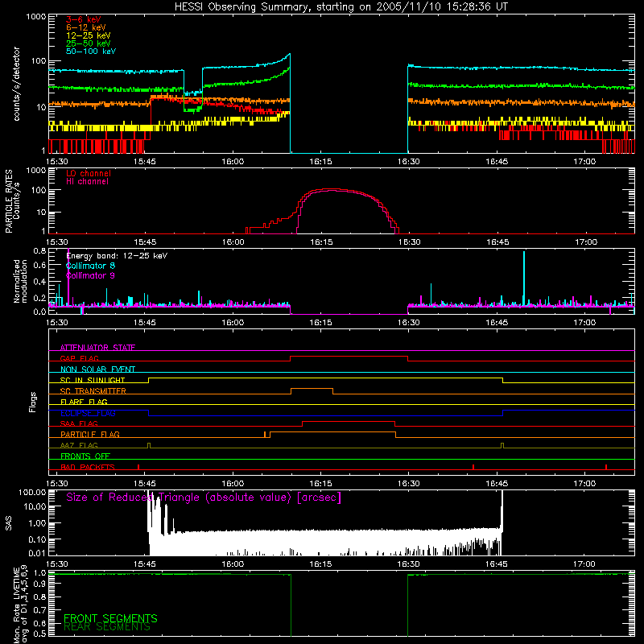The height and width of the screenshot is (644, 644).
Task: Click the tall cyan Collimator 8 spike near 16:50
Action: click(x=524, y=278)
